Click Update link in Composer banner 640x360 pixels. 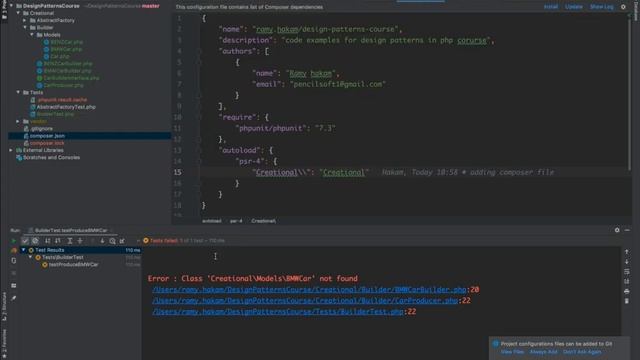pyautogui.click(x=574, y=7)
